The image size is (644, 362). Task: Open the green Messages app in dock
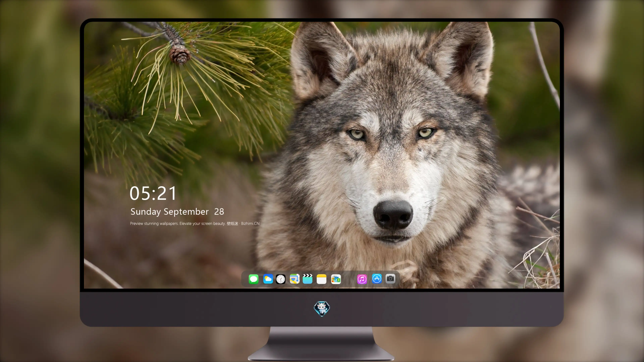254,279
